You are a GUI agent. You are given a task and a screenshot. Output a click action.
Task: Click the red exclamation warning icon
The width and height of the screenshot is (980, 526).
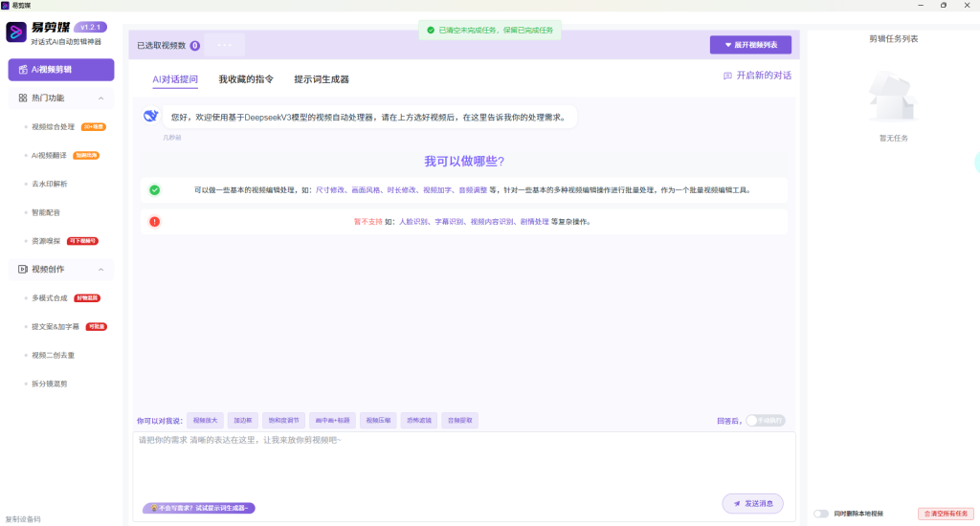coord(154,222)
